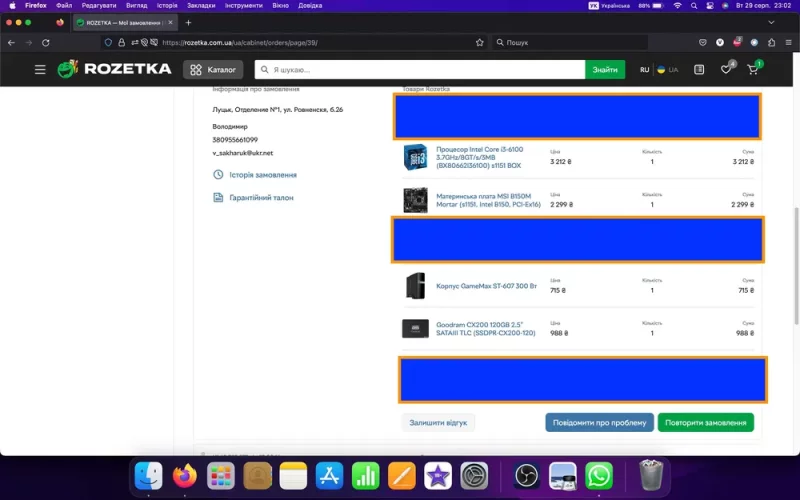800x500 pixels.
Task: Open the Rozetka hamburger side menu
Action: (40, 70)
